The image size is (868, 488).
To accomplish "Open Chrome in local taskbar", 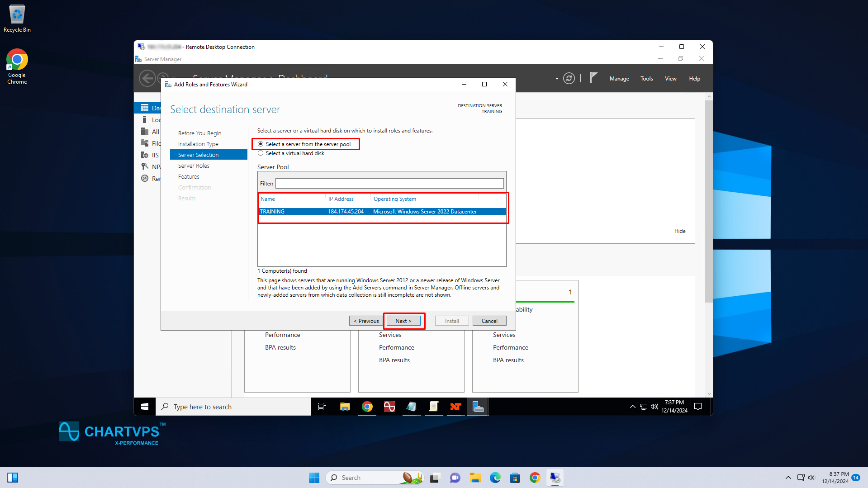I will [535, 478].
